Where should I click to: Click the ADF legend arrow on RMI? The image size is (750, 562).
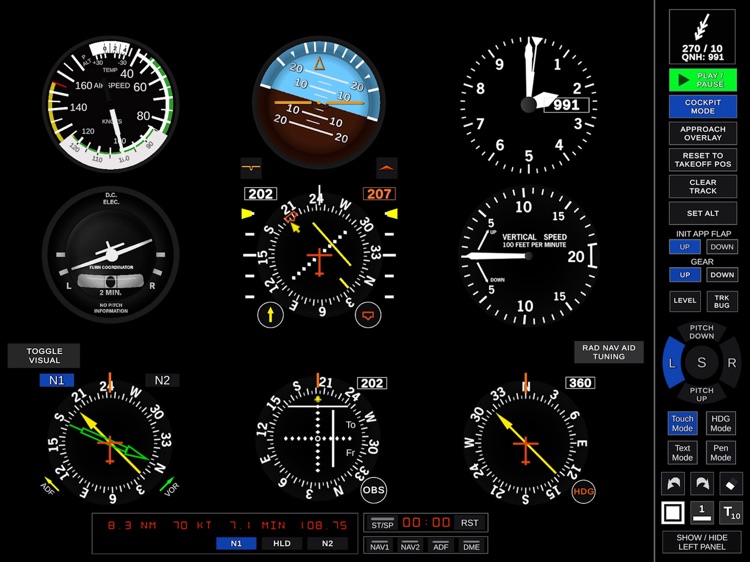click(x=50, y=484)
